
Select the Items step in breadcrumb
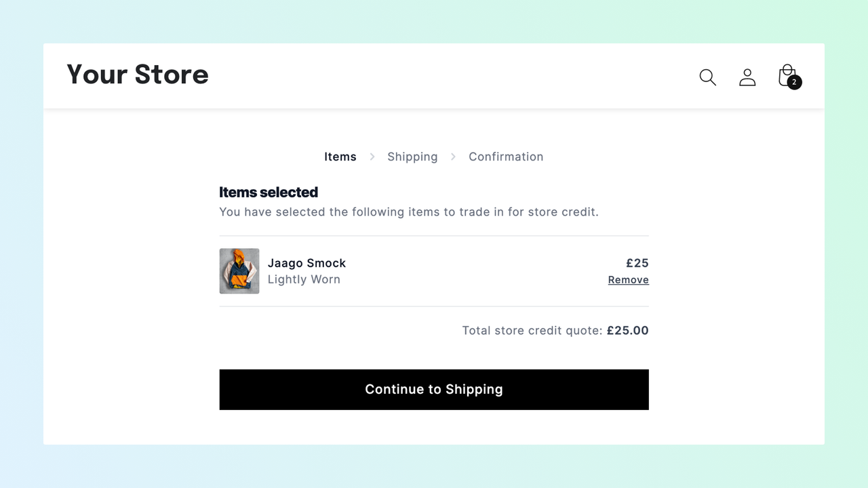(340, 157)
